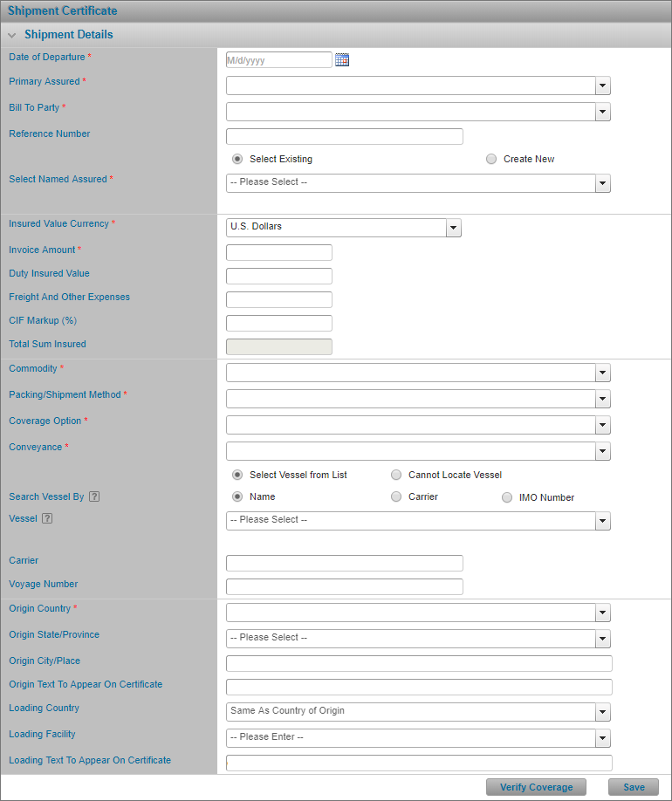Screen dimensions: 672x801
Task: Open the Commodity dropdown list
Action: coord(603,373)
